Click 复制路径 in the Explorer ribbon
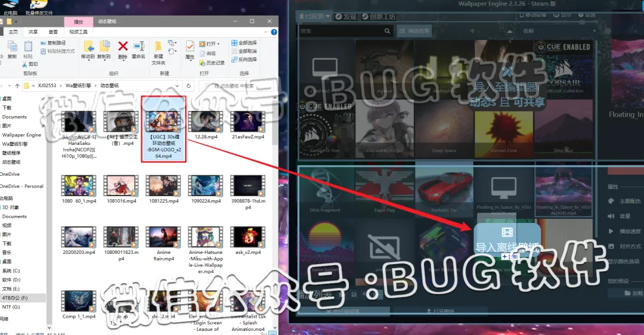Image resolution: width=644 pixels, height=335 pixels. click(x=54, y=43)
